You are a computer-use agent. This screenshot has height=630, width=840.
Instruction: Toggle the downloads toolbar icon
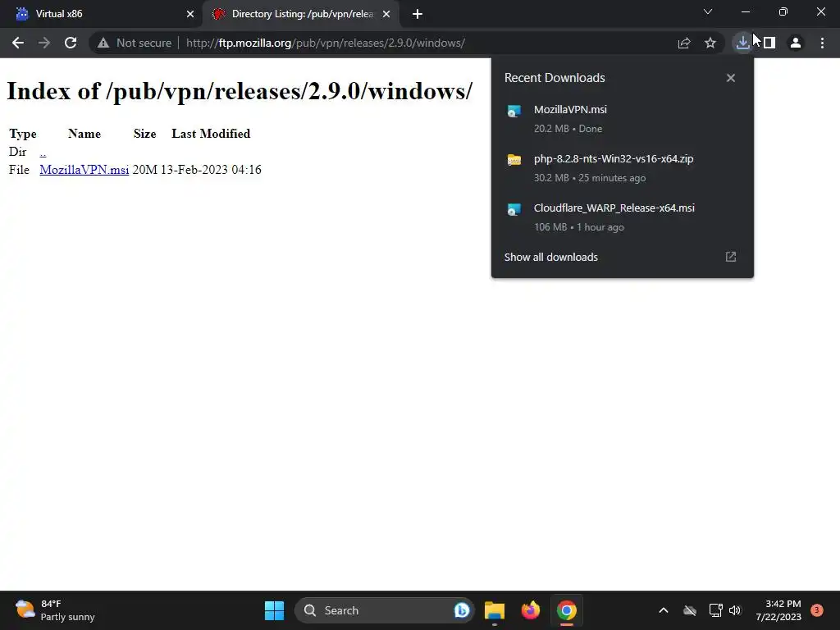(742, 43)
